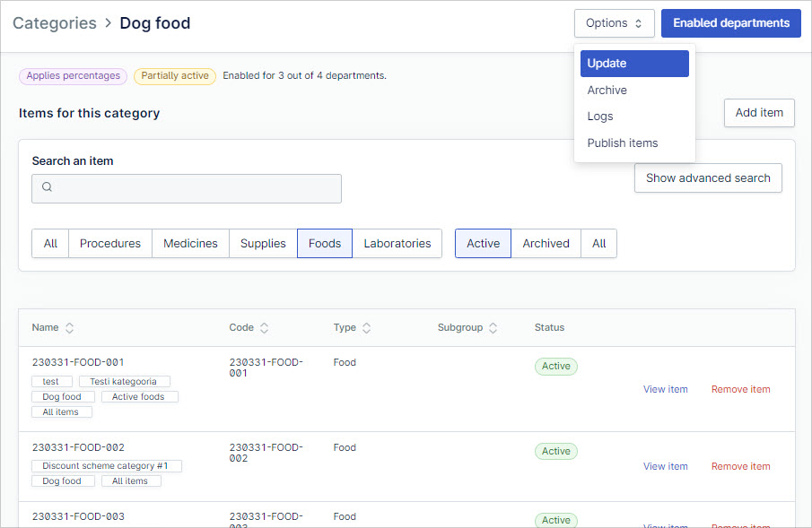Select Publish items menu entry
The width and height of the screenshot is (812, 528).
coord(634,143)
